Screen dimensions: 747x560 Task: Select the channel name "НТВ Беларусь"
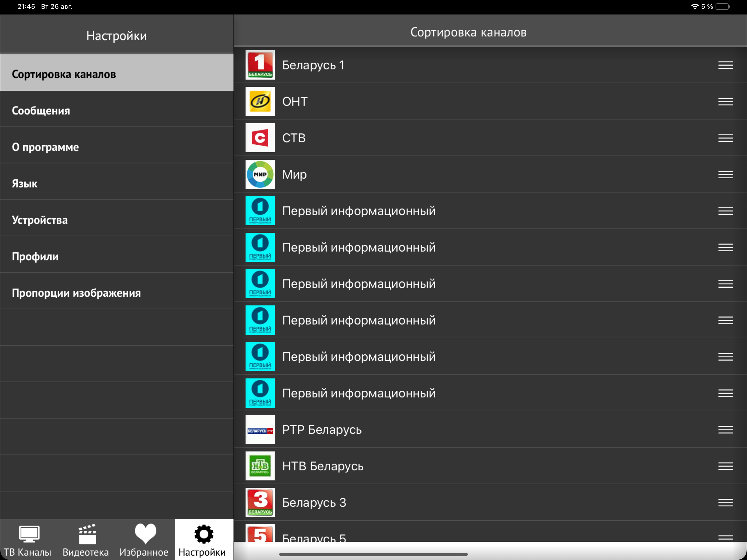point(323,466)
